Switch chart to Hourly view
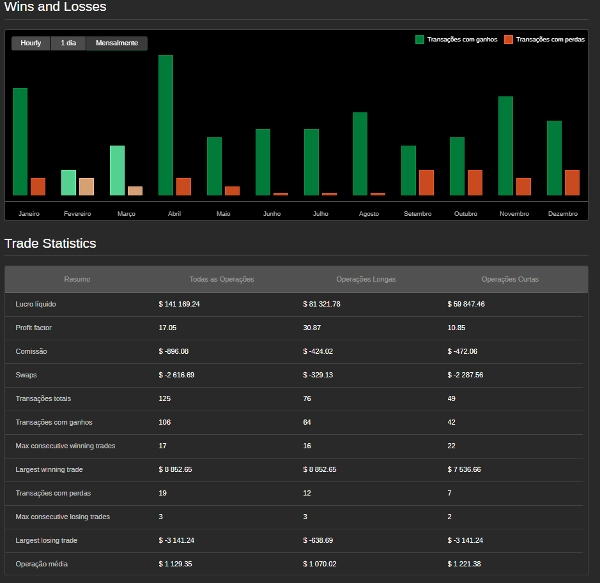600x583 pixels. pyautogui.click(x=31, y=43)
